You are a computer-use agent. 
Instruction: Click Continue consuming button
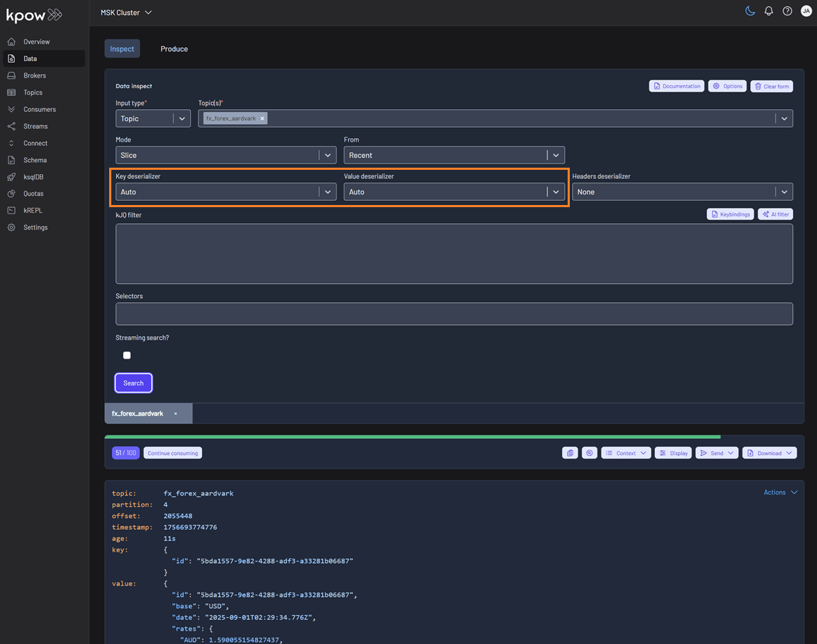(x=173, y=453)
